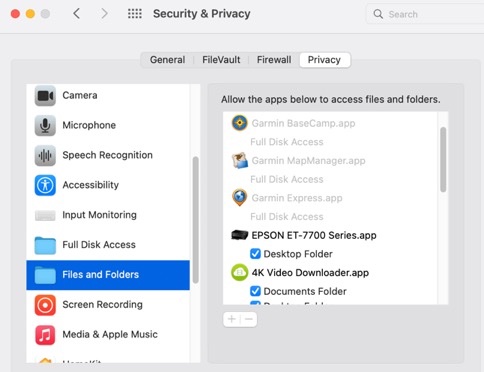
Task: Click the plus button below the app list
Action: [231, 319]
